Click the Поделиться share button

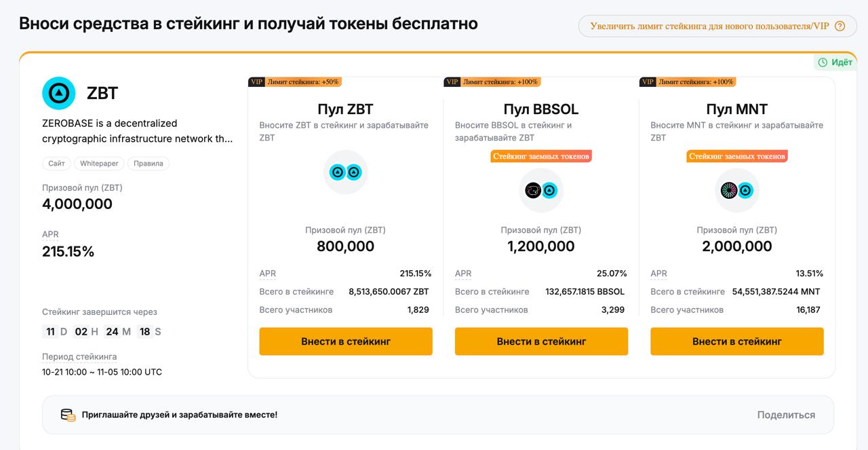pos(786,415)
